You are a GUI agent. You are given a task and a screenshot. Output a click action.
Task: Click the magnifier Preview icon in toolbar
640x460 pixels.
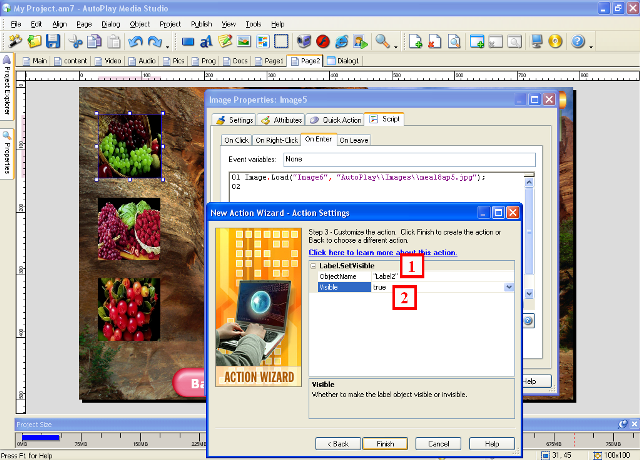point(383,42)
